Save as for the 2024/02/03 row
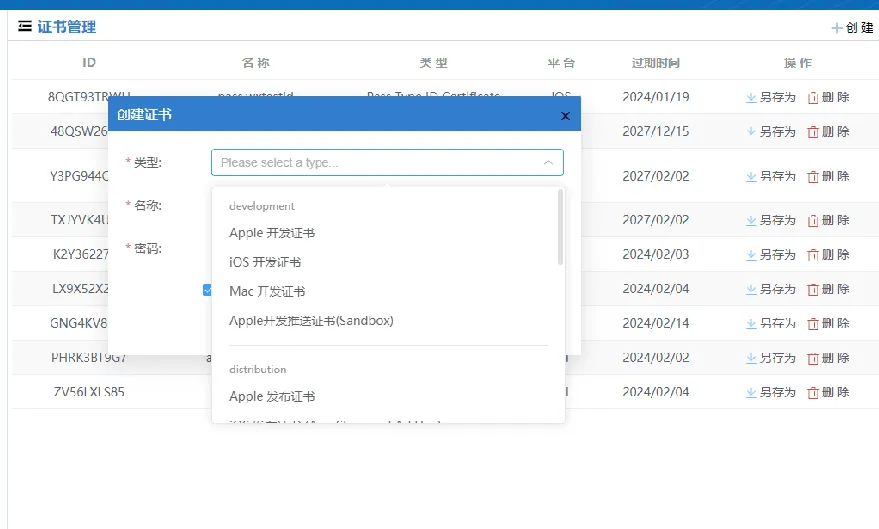Image resolution: width=879 pixels, height=529 pixels. click(x=770, y=255)
